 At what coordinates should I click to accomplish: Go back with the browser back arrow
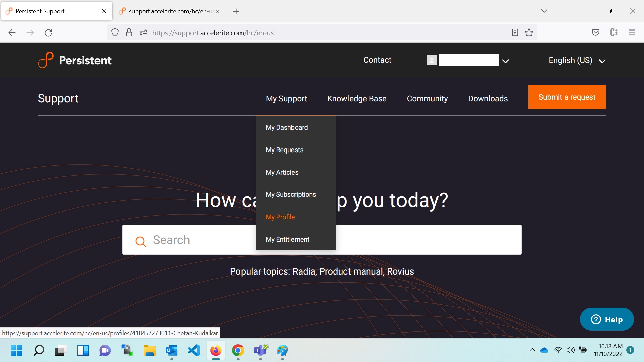pyautogui.click(x=12, y=33)
